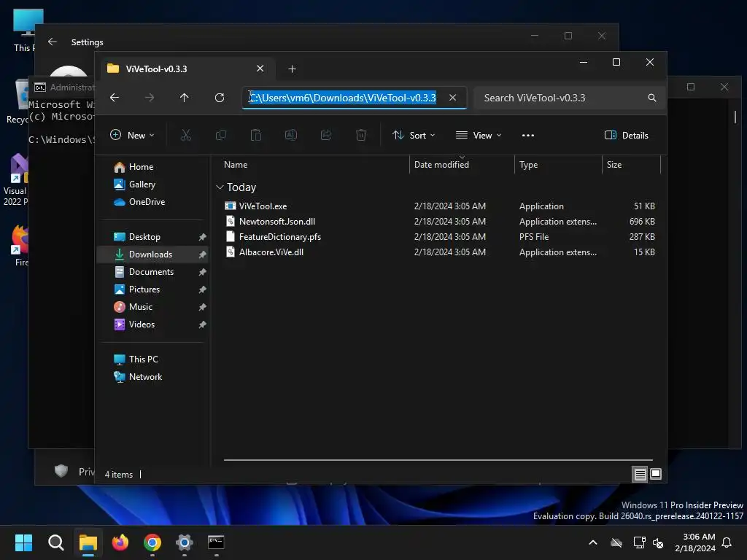The image size is (747, 560).
Task: Open the Sort dropdown
Action: pos(414,135)
